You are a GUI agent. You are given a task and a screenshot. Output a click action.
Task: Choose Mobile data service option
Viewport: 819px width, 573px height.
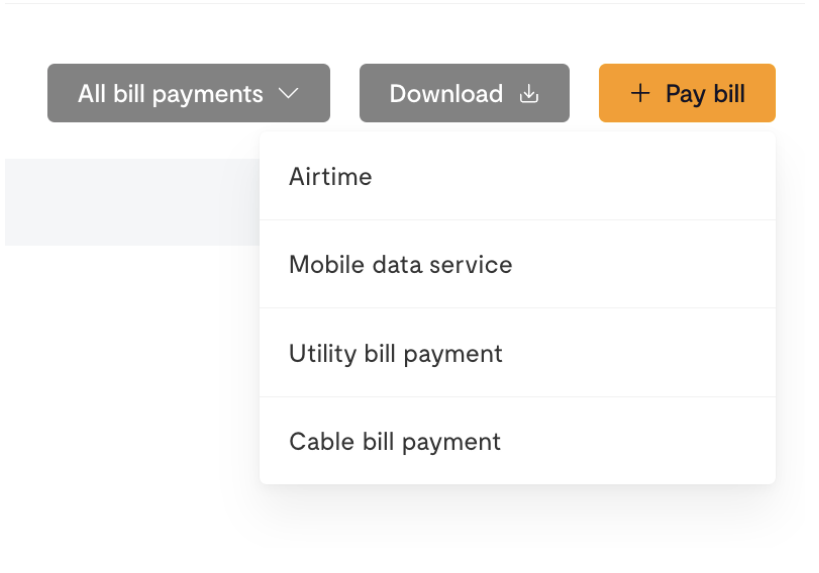516,265
